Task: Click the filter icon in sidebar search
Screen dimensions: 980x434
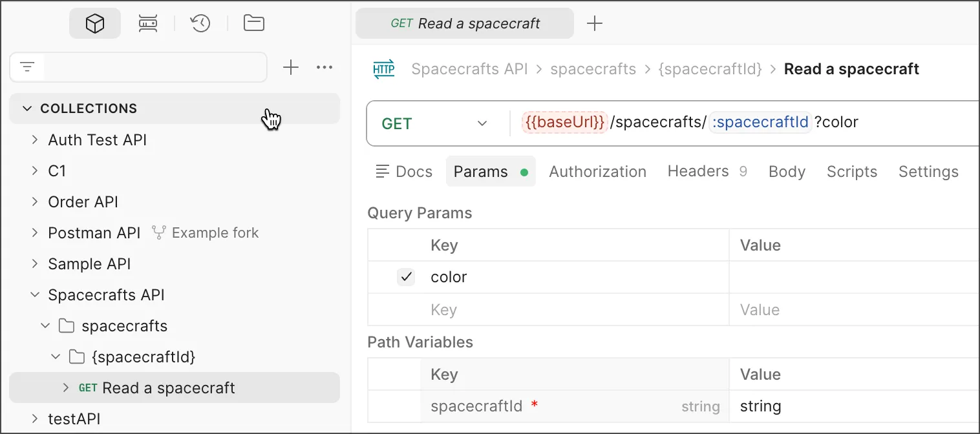Action: pyautogui.click(x=27, y=67)
